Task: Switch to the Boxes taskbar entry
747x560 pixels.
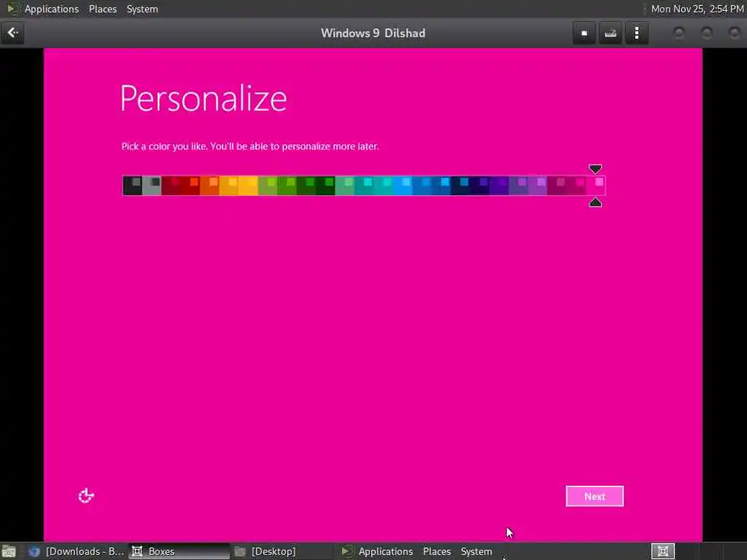Action: tap(179, 551)
